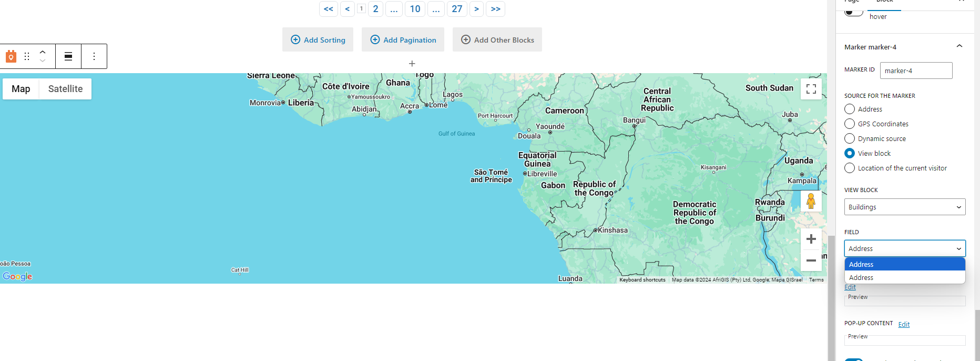This screenshot has height=361, width=980.
Task: Choose the highlighted Address option
Action: (905, 264)
